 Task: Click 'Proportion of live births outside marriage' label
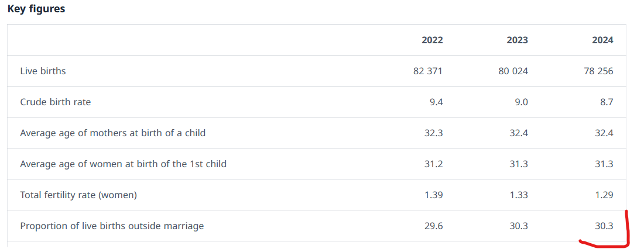[x=112, y=226]
